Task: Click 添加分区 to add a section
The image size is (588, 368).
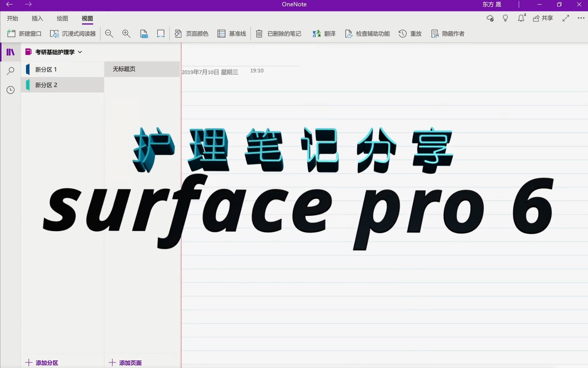Action: [42, 363]
